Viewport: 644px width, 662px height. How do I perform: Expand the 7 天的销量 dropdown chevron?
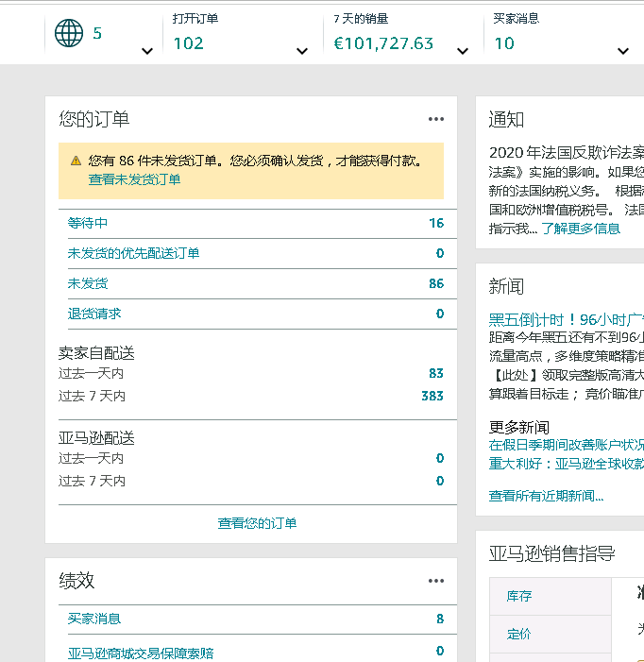462,51
